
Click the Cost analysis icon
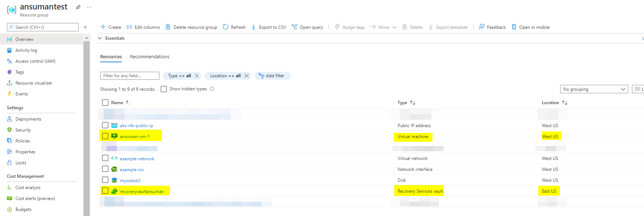pos(9,188)
